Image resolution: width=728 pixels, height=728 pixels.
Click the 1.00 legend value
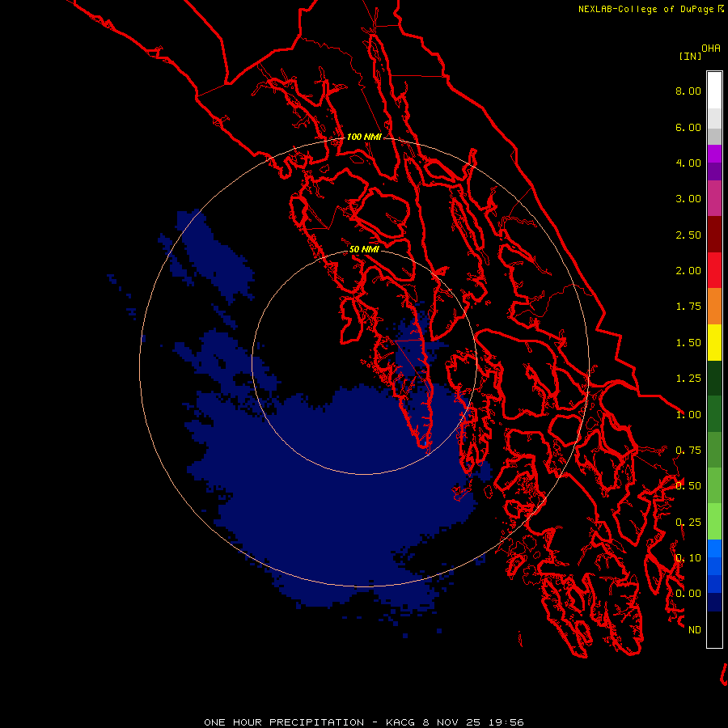tap(688, 415)
